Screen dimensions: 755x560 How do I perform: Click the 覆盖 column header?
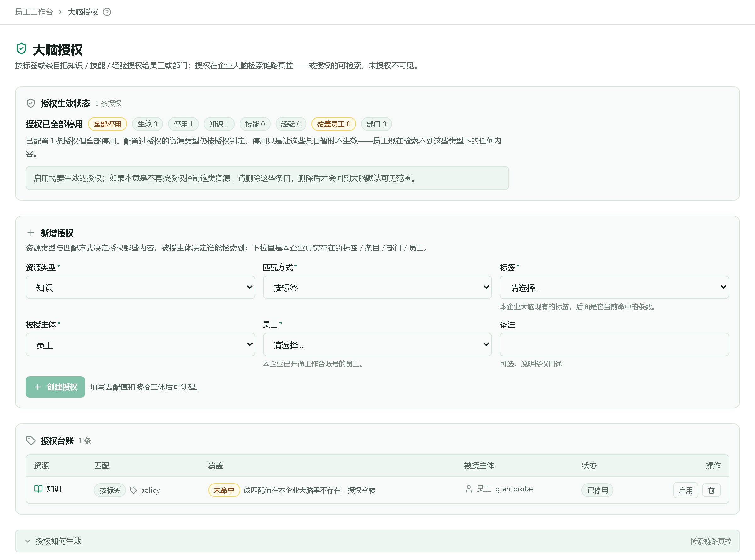point(215,465)
